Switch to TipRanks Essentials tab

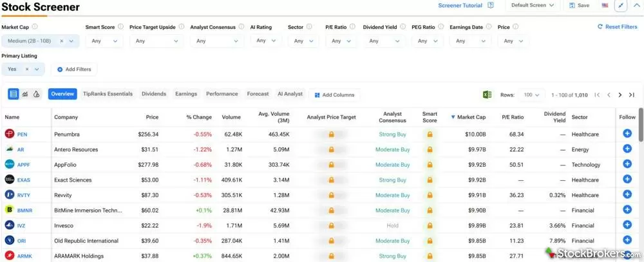tap(108, 94)
